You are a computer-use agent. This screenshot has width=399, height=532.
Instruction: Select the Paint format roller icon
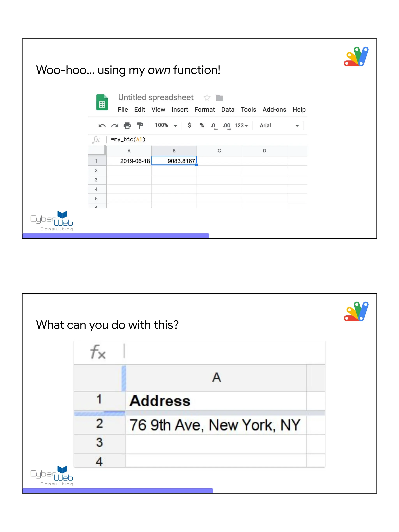pyautogui.click(x=140, y=125)
